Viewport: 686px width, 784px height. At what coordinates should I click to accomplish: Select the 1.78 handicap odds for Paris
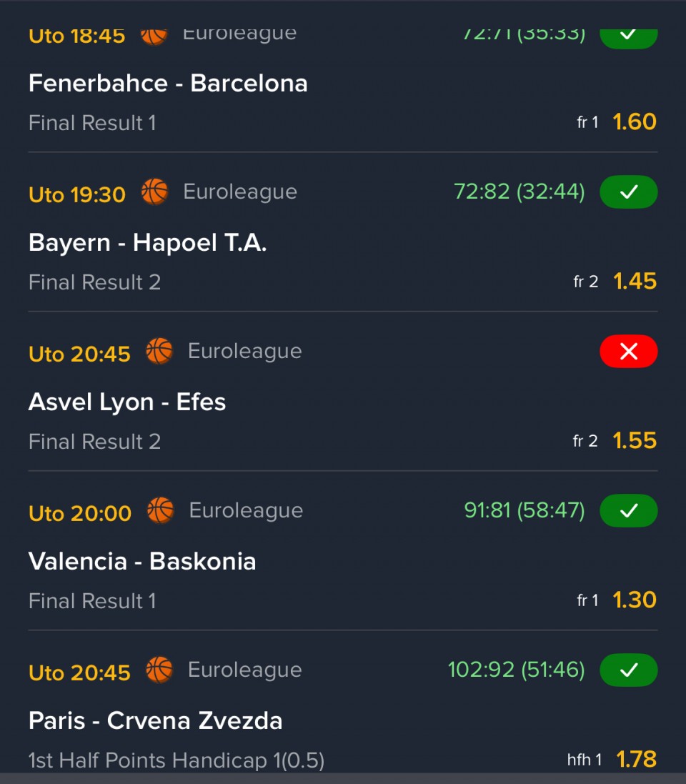(636, 760)
